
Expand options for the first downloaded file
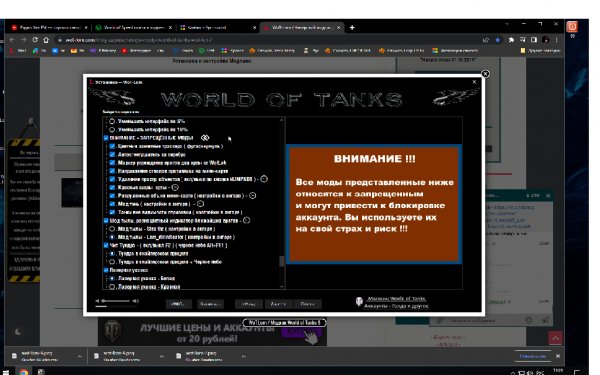pos(79,356)
